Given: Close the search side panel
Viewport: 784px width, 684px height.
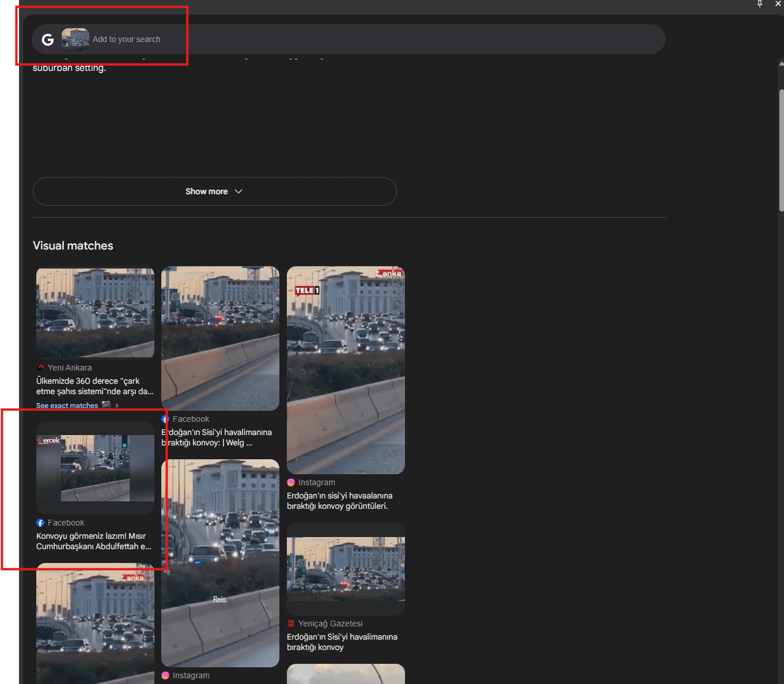Looking at the screenshot, I should tap(778, 4).
